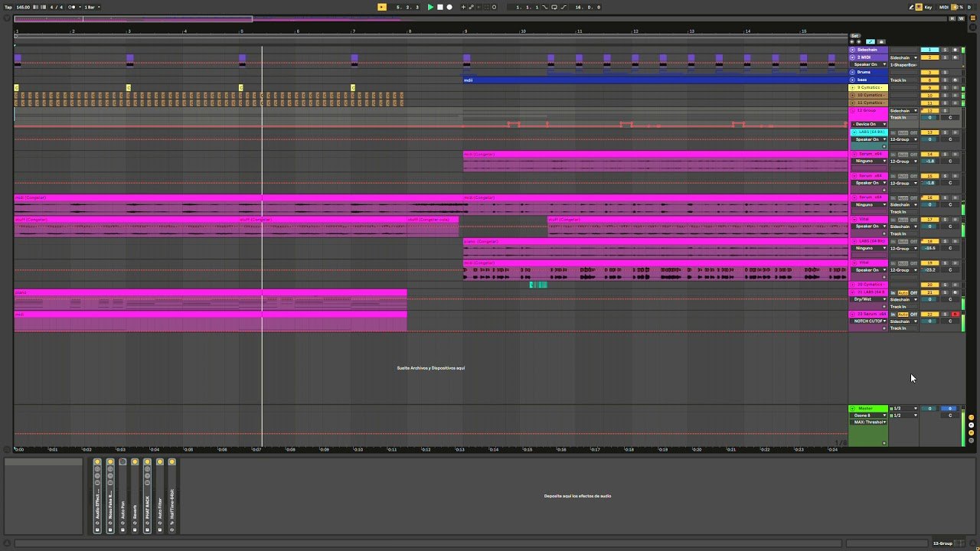Viewport: 980px width, 551px height.
Task: Toggle the Reverb device activator
Action: coord(135,462)
